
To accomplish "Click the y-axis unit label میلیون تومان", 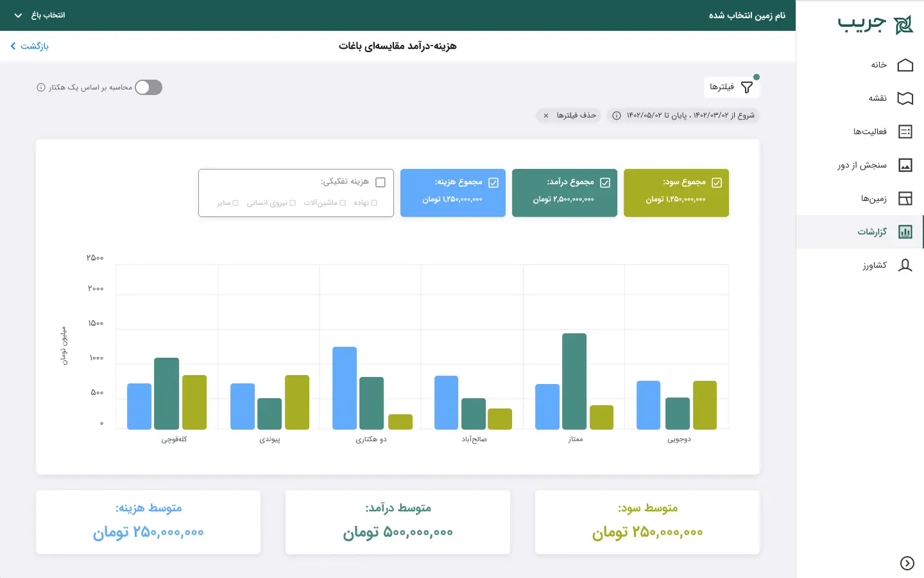I will pos(64,346).
